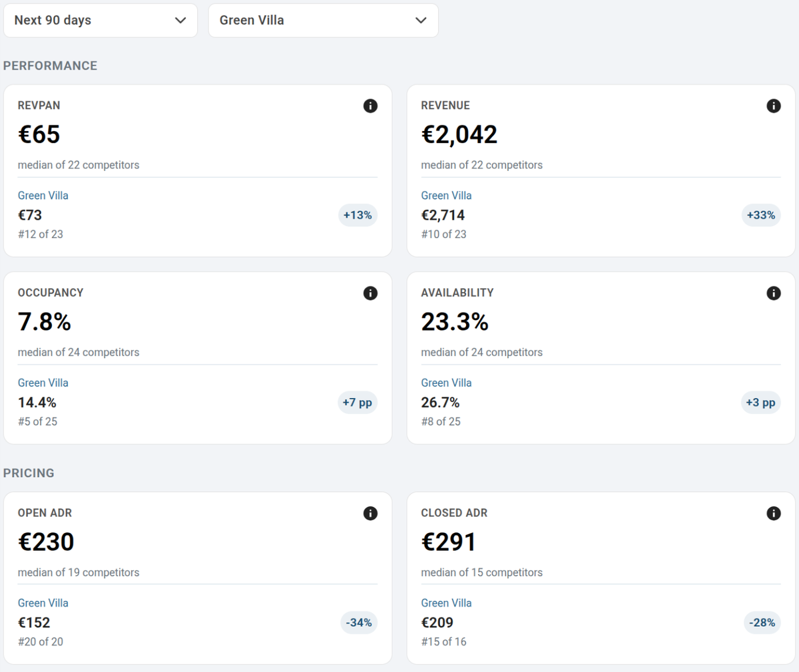Show the info tooltip on the AVAILABILITY card
The width and height of the screenshot is (799, 672).
pyautogui.click(x=774, y=293)
